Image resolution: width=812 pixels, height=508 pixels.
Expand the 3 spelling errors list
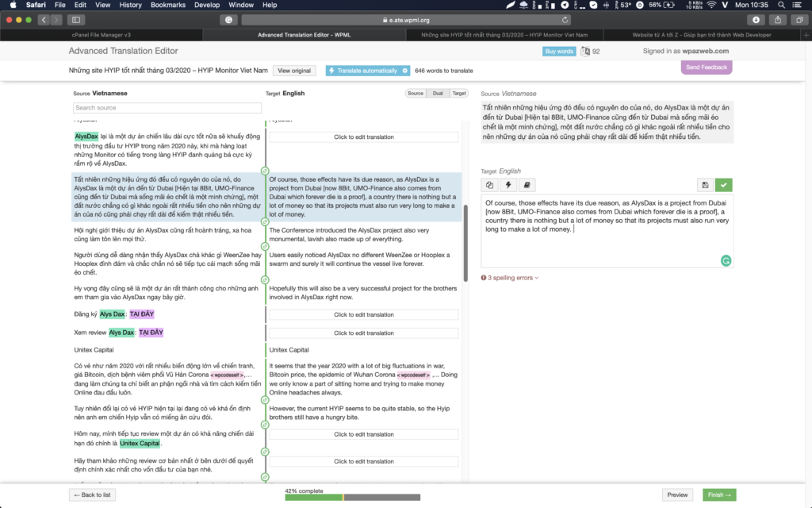[x=512, y=278]
